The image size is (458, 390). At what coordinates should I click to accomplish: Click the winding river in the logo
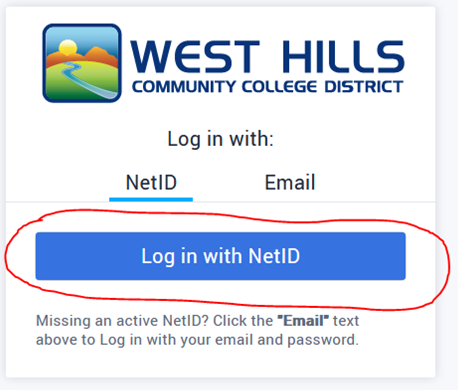tap(87, 80)
